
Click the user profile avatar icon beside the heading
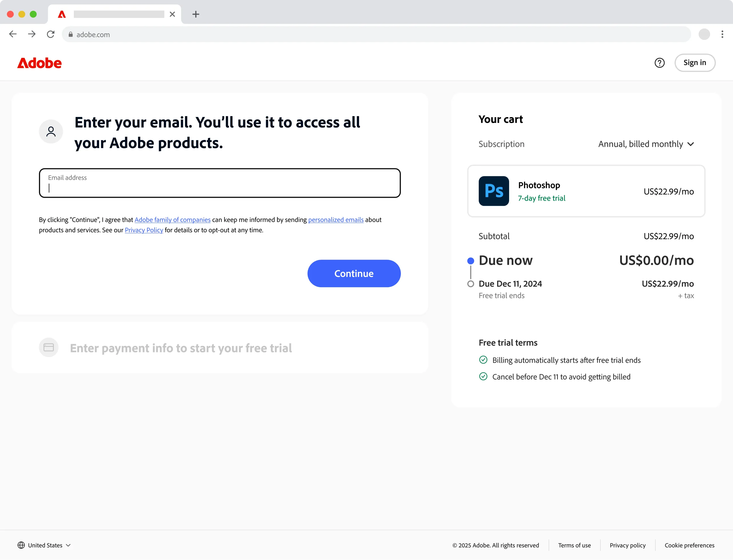pos(51,131)
